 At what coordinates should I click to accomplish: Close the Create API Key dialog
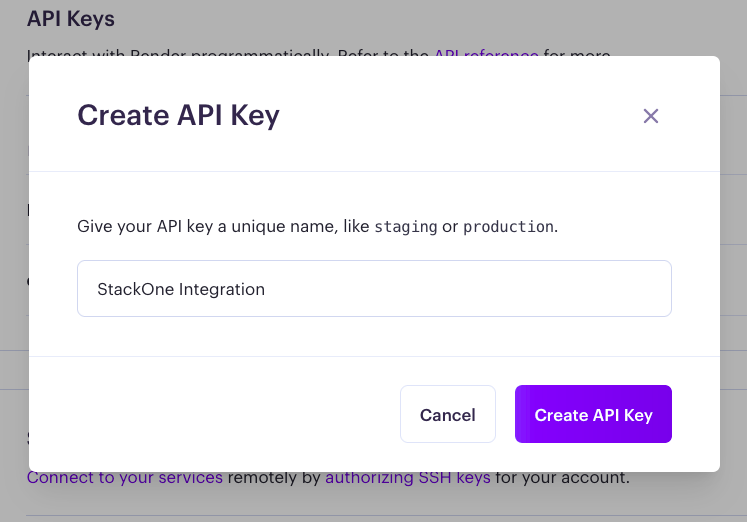[651, 116]
